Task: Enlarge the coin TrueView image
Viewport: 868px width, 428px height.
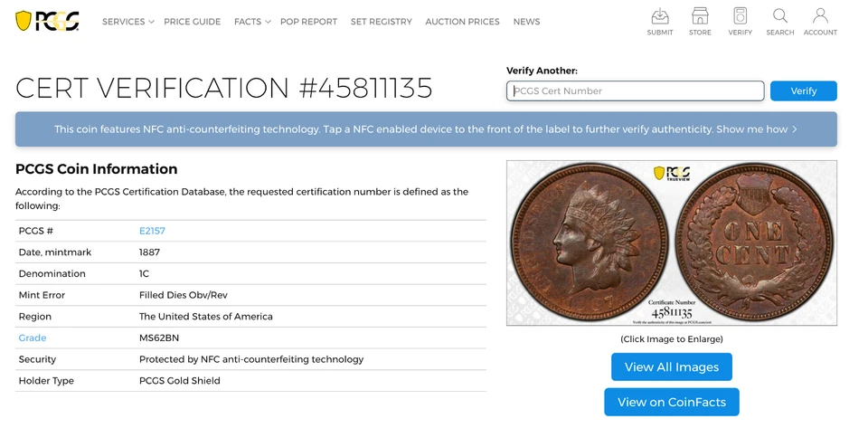Action: click(672, 243)
